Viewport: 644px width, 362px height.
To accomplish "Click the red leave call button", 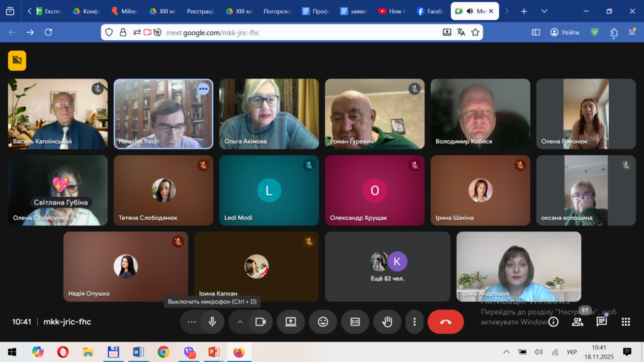I will tap(445, 322).
